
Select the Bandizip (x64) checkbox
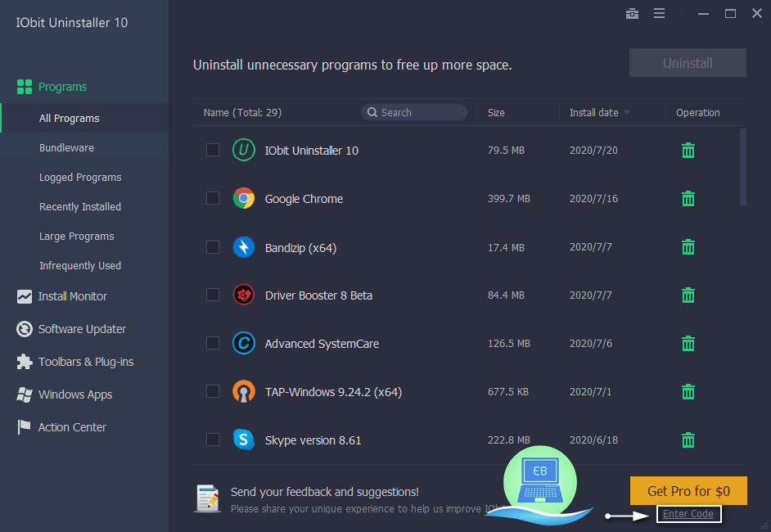(x=213, y=247)
